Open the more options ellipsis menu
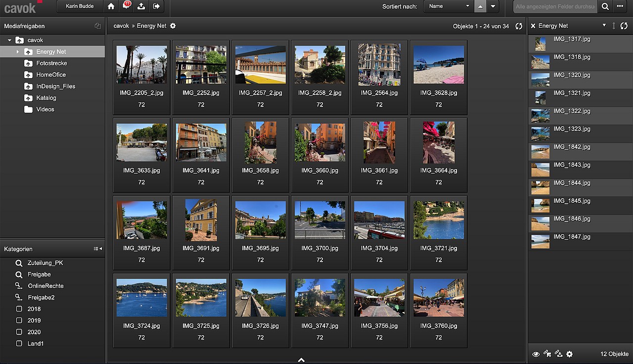The image size is (633, 364). (x=620, y=6)
